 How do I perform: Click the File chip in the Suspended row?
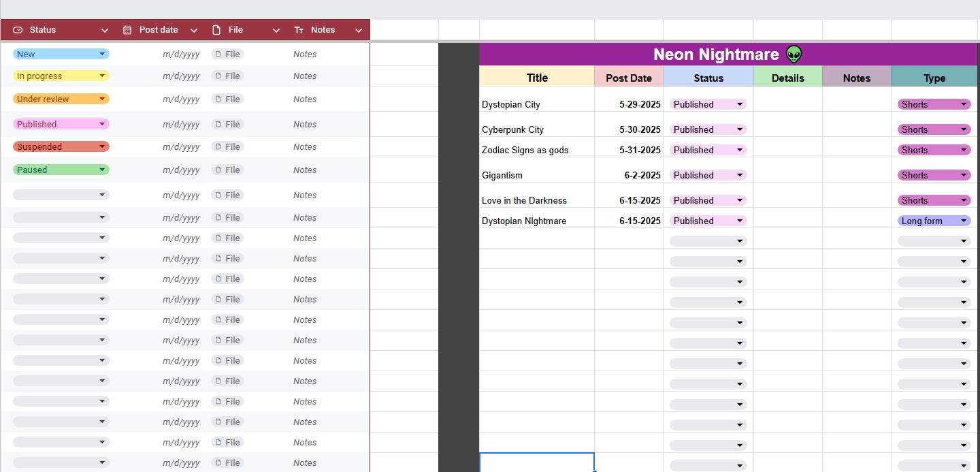tap(227, 146)
